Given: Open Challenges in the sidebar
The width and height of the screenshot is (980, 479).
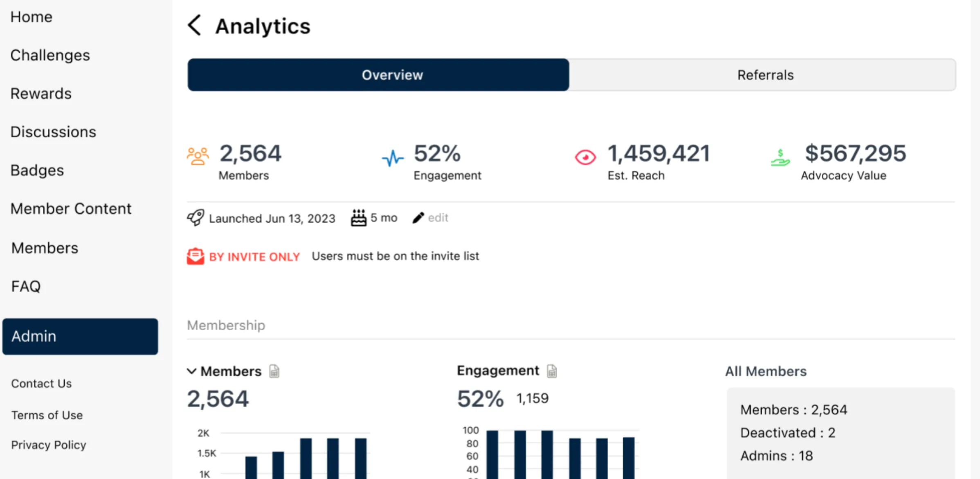Looking at the screenshot, I should (x=50, y=55).
